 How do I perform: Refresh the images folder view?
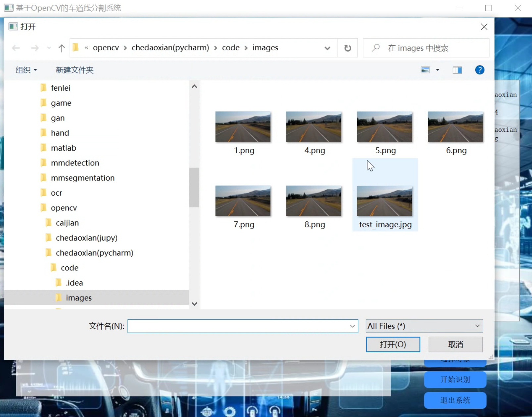pyautogui.click(x=348, y=48)
